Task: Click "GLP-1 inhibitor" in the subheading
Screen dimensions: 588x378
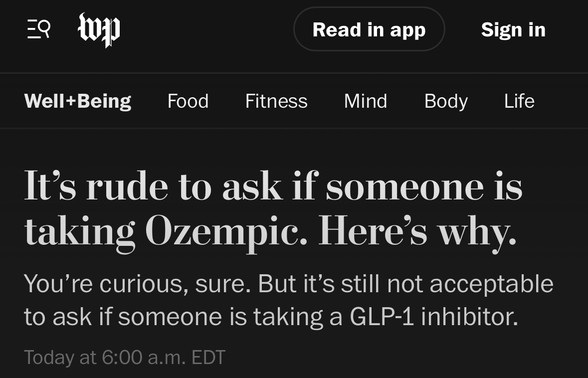Action: tap(434, 317)
